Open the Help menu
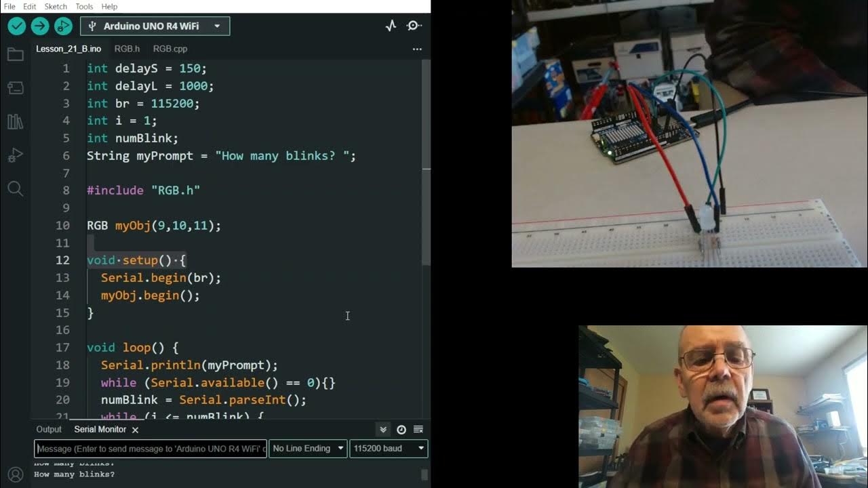This screenshot has width=868, height=488. point(109,6)
